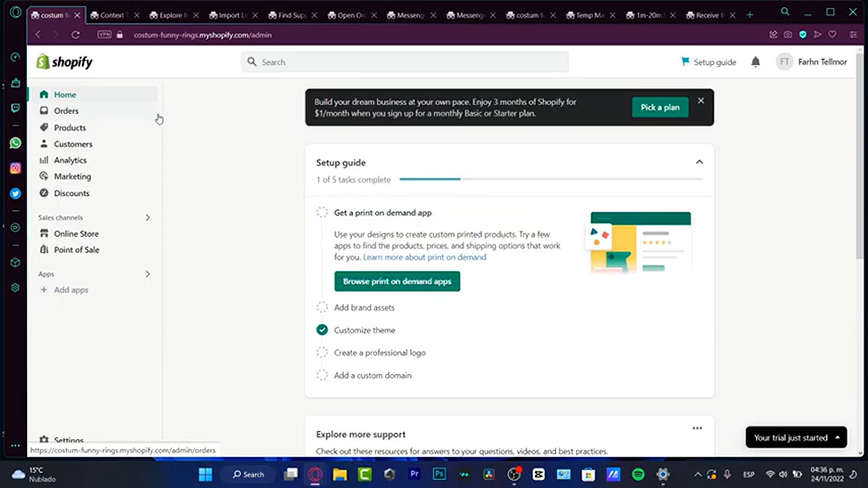Click the VPN badge in address bar

104,35
